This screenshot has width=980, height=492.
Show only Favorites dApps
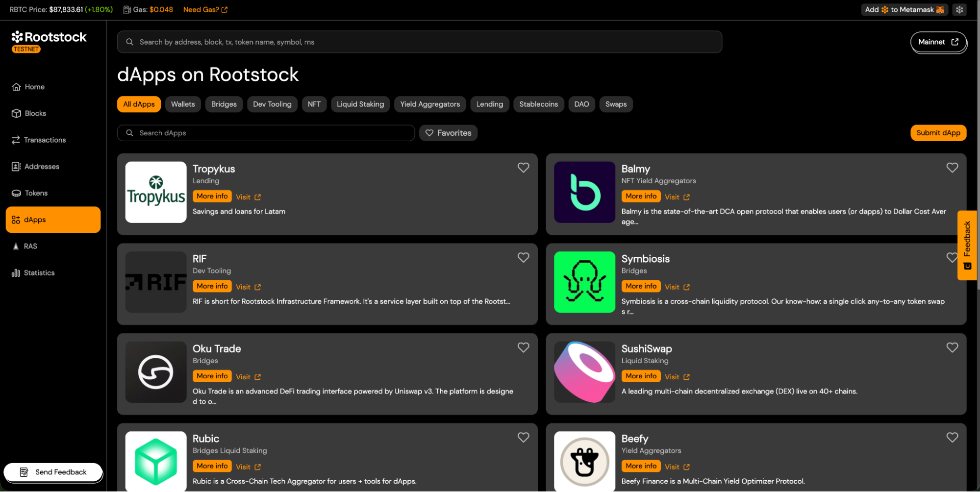[x=448, y=133]
